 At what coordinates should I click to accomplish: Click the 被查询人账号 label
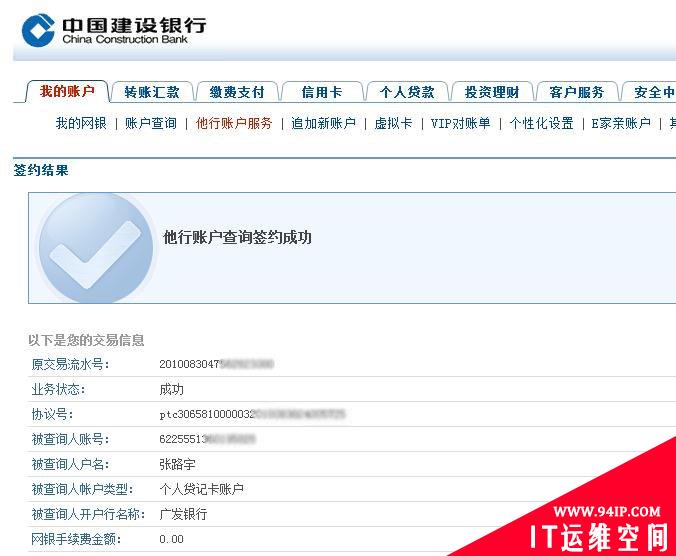[x=70, y=440]
